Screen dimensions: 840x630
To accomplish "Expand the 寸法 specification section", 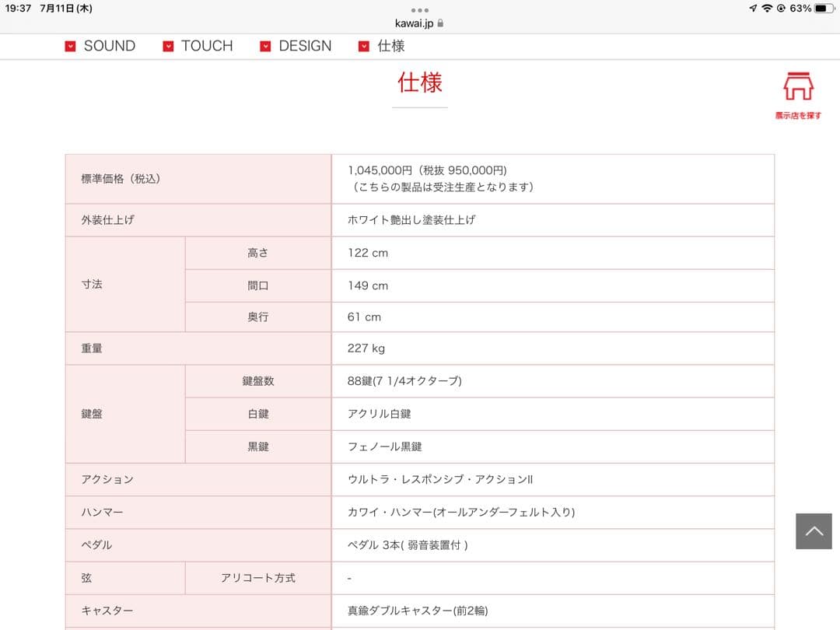I will (x=93, y=285).
